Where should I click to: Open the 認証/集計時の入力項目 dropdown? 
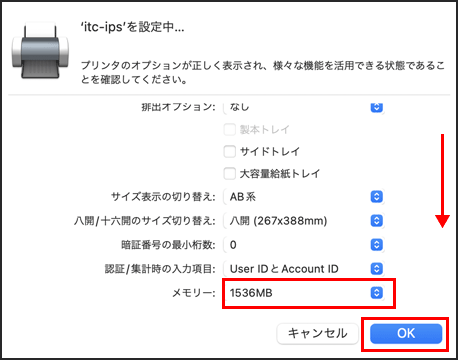click(304, 269)
